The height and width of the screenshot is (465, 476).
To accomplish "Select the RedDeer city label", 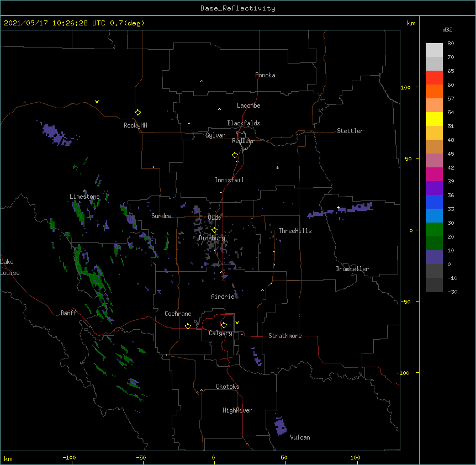I will (243, 141).
